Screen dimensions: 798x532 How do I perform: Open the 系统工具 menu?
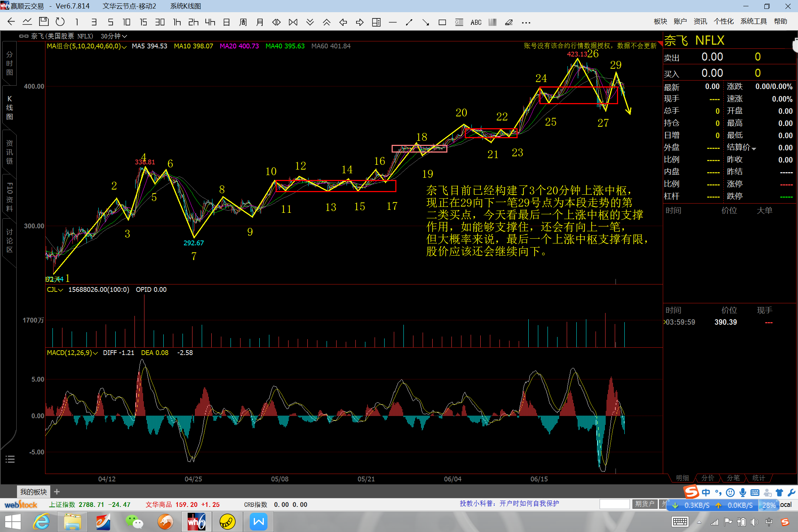coord(753,21)
